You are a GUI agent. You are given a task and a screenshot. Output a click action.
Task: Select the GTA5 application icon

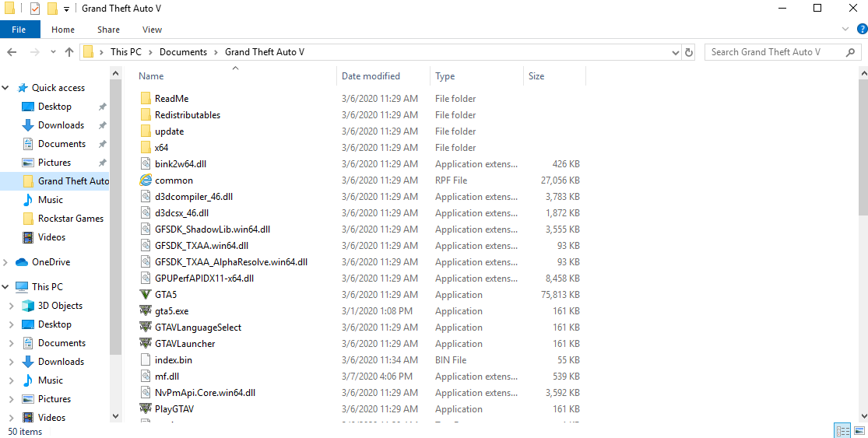pyautogui.click(x=146, y=295)
